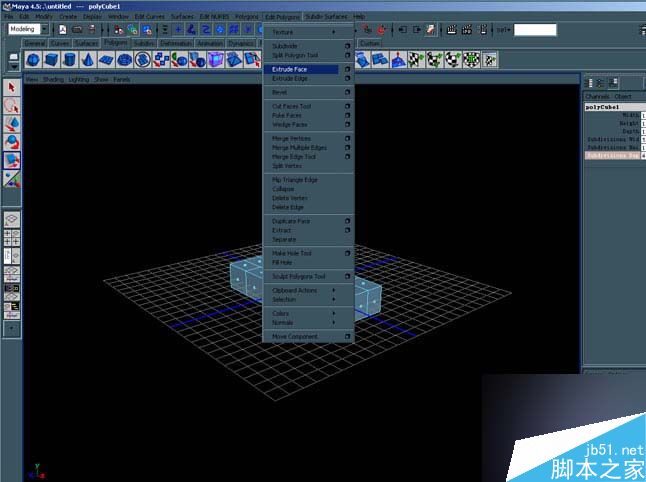Activate the Move tool in toolbox

(12, 124)
